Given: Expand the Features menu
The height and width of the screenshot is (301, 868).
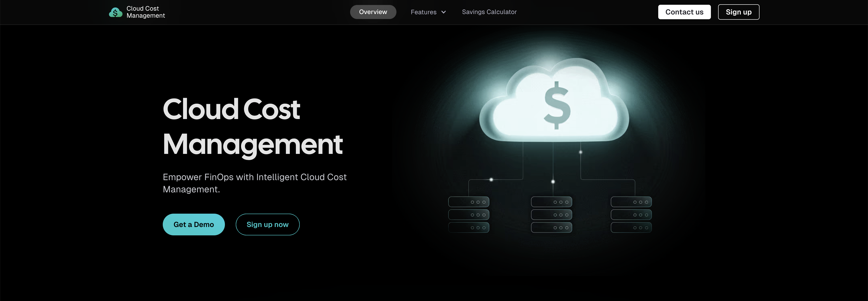Looking at the screenshot, I should [x=424, y=12].
